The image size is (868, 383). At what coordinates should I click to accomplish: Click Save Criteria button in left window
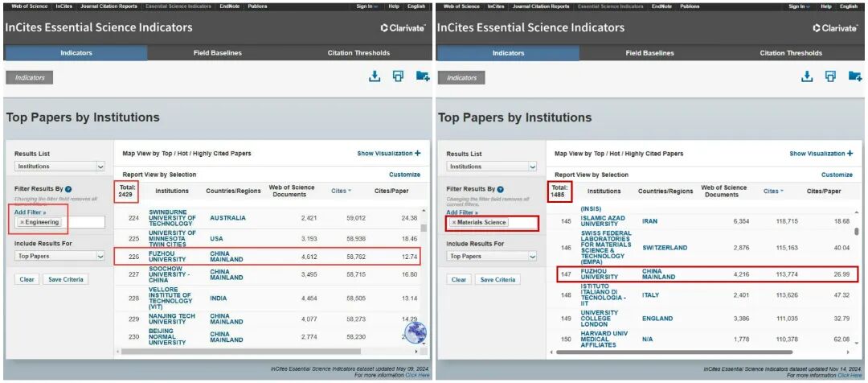(65, 279)
